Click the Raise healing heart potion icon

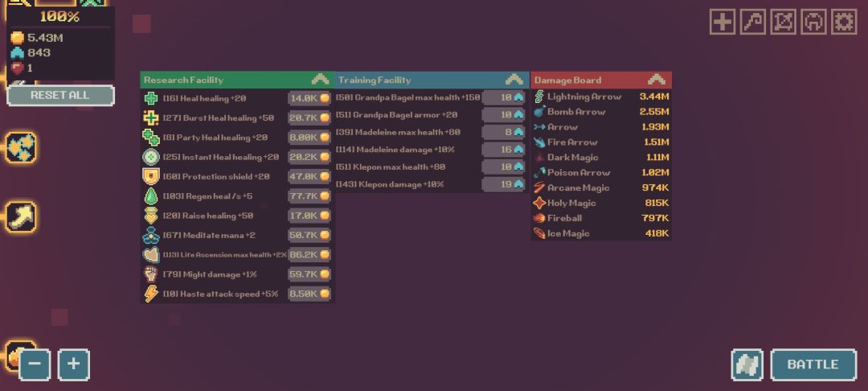coord(151,216)
